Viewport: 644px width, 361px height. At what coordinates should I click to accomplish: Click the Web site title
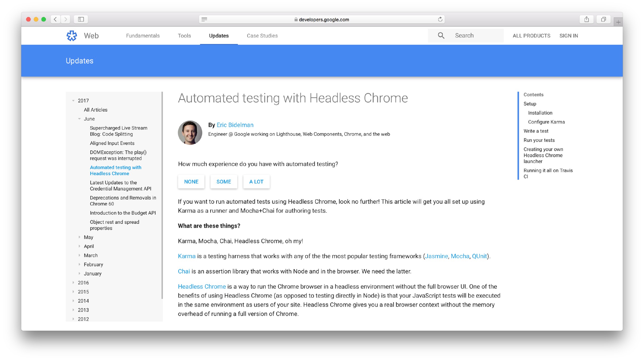[91, 36]
